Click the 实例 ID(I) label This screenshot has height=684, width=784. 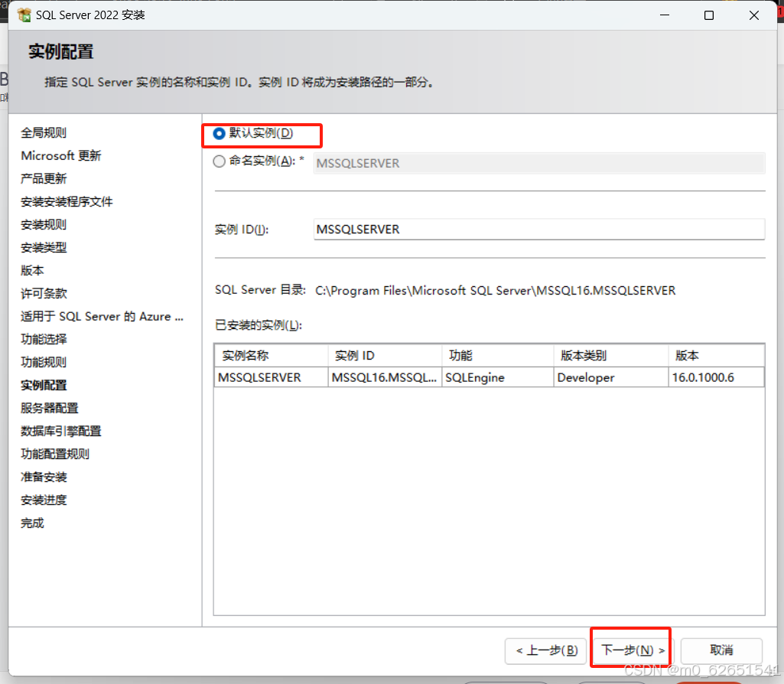242,230
